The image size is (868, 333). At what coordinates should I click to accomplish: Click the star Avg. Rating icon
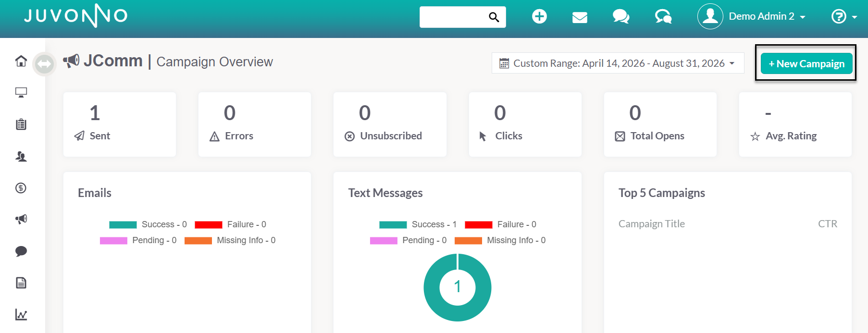[755, 136]
